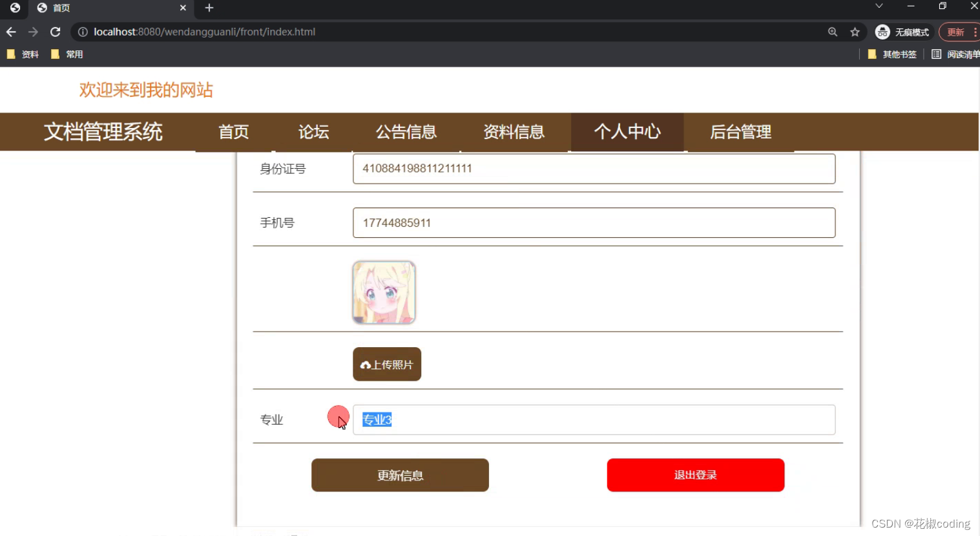This screenshot has width=980, height=536.
Task: Expand the 常用 bookmarks folder
Action: pos(56,54)
